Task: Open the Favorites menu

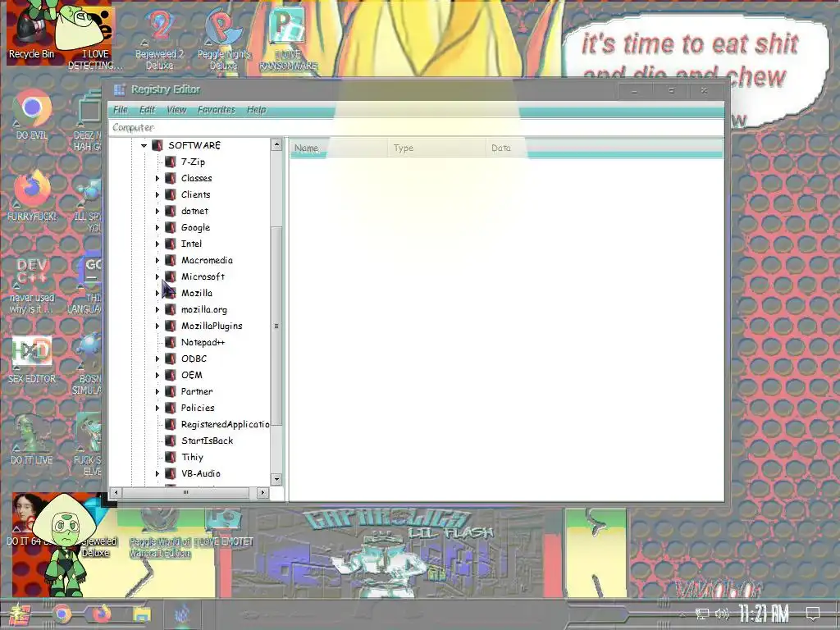Action: (x=217, y=110)
